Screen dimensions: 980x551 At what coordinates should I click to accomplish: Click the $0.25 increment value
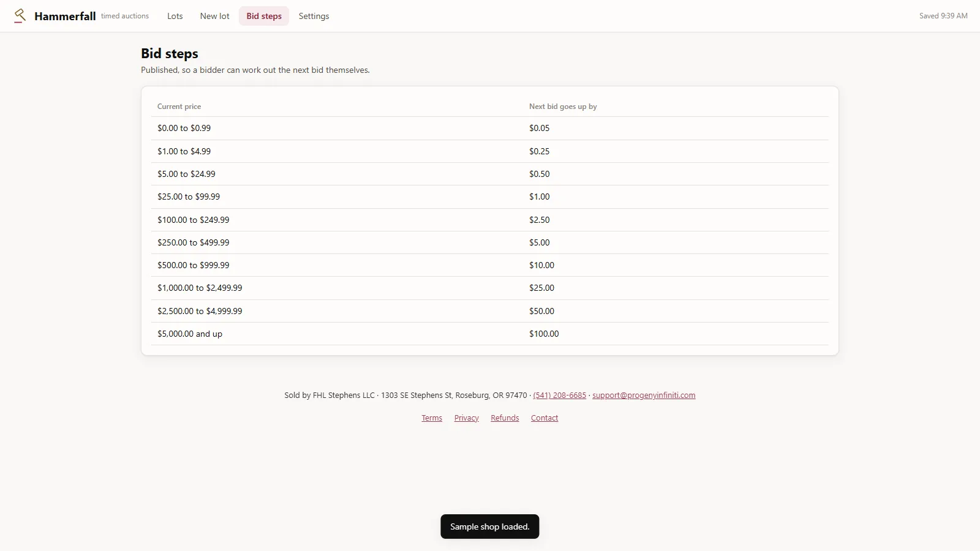(540, 151)
